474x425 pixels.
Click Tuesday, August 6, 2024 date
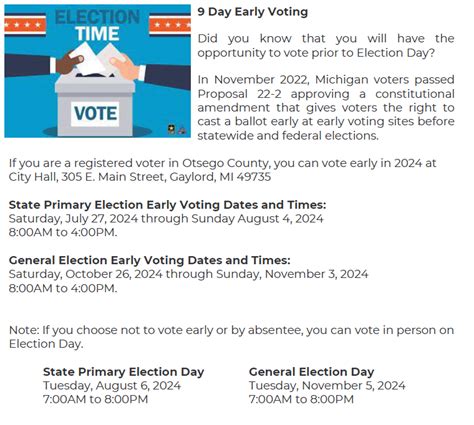112,386
